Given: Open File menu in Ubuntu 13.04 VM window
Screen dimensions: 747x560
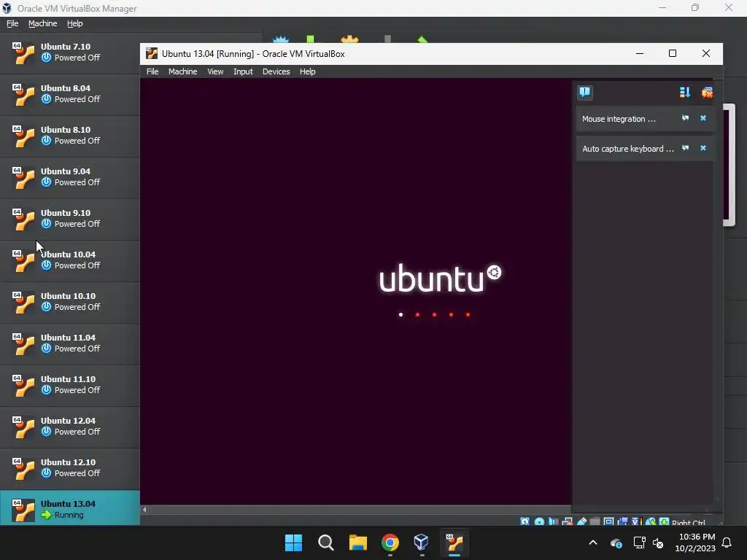Looking at the screenshot, I should pyautogui.click(x=152, y=71).
